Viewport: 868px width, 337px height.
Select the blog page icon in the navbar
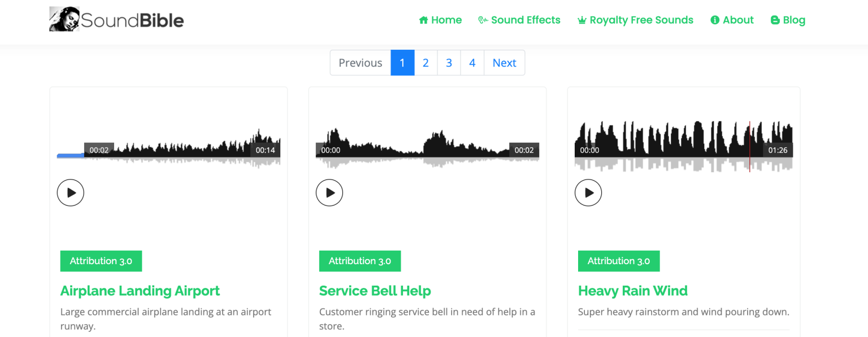coord(773,20)
